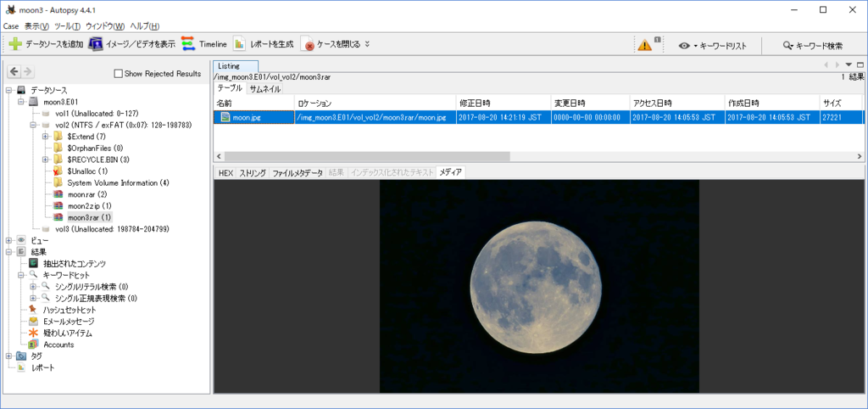Select the メディア tab
Screen dimensions: 868x409
coord(451,173)
